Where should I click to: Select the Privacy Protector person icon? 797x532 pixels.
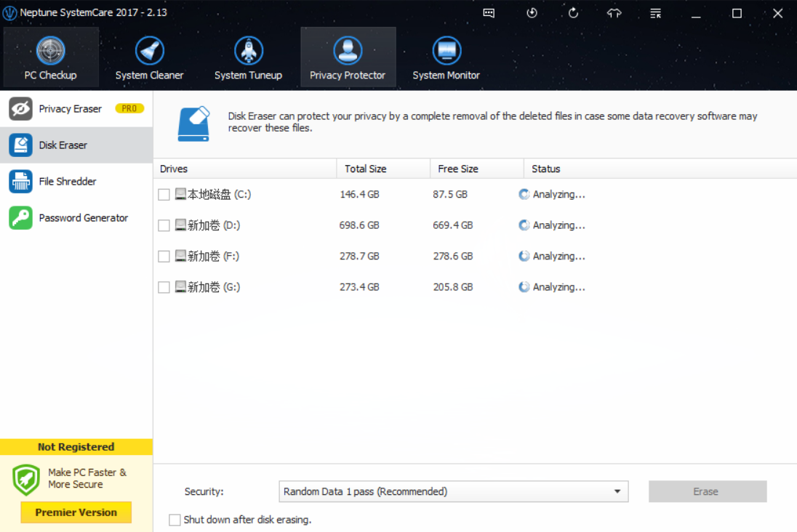[x=348, y=51]
